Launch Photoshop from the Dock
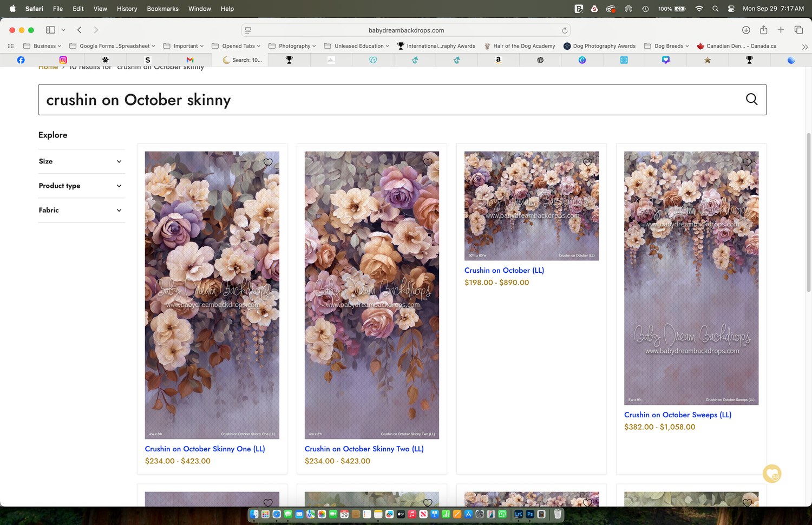812x525 pixels. tap(530, 514)
